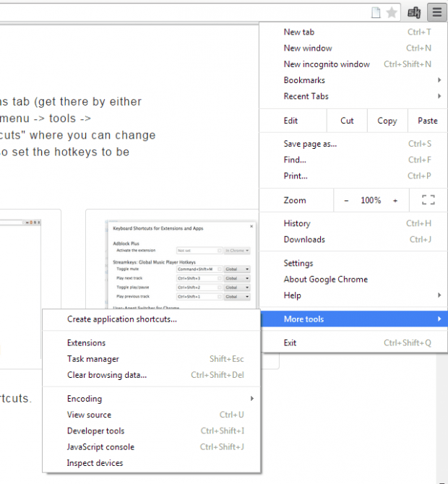Open Task manager
Screen dimensions: 448x484
coord(151,359)
